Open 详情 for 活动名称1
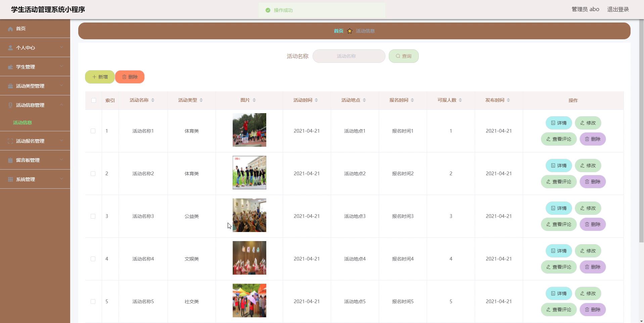Screen dimensions: 644x323 coord(559,123)
